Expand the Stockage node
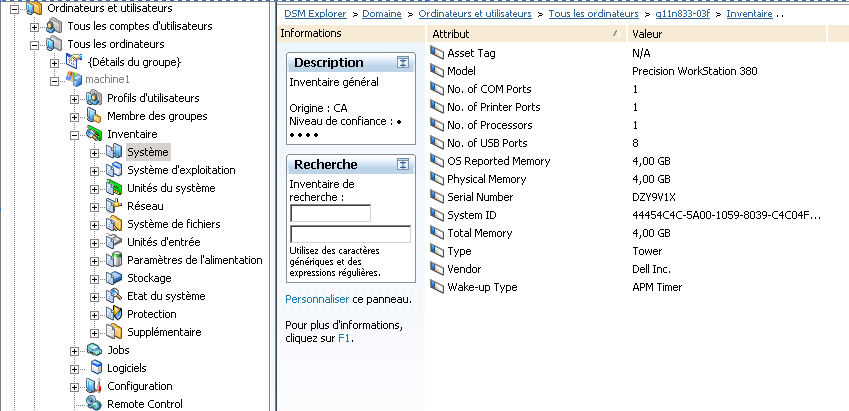Image resolution: width=849 pixels, height=411 pixels. point(94,279)
